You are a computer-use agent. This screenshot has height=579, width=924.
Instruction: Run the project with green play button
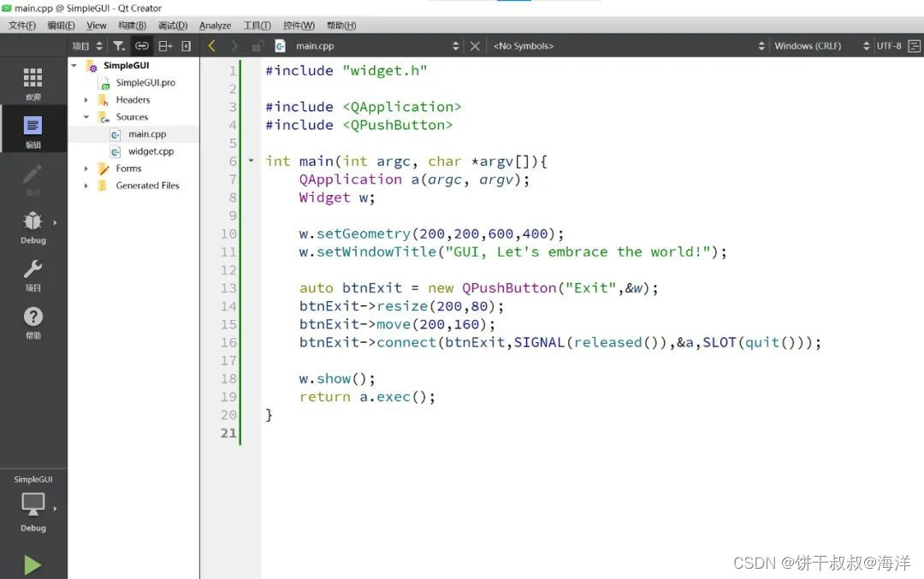click(33, 564)
